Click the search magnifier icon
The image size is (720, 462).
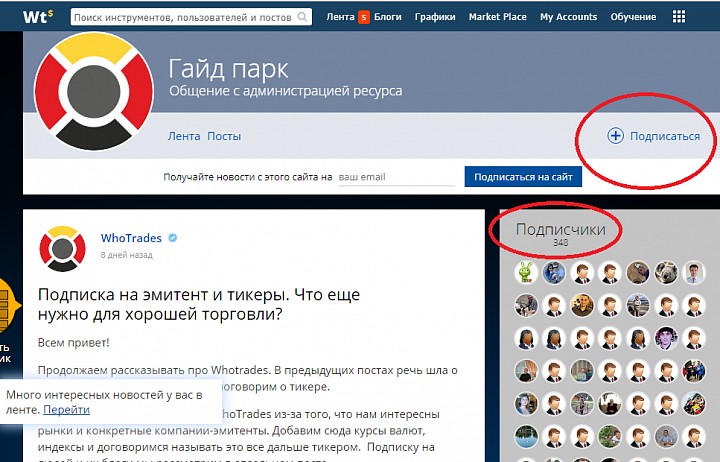302,17
